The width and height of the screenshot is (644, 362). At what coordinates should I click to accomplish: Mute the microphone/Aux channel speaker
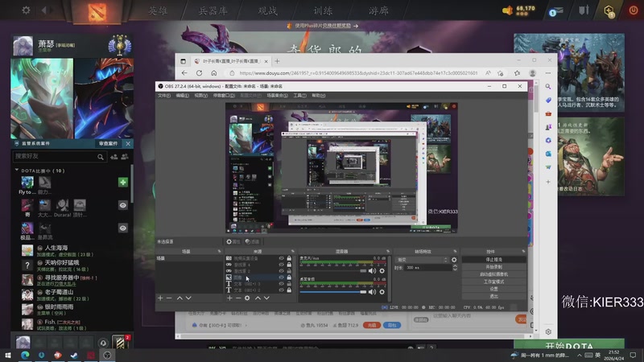click(372, 271)
